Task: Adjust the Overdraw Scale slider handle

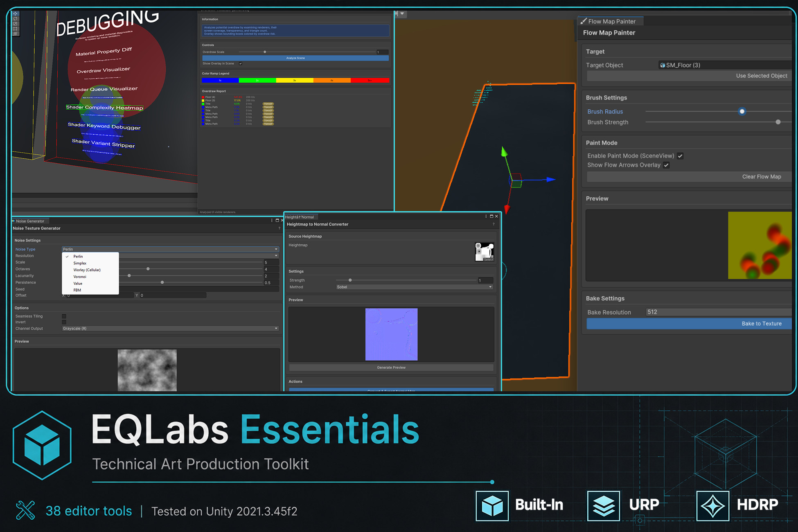Action: tap(265, 52)
